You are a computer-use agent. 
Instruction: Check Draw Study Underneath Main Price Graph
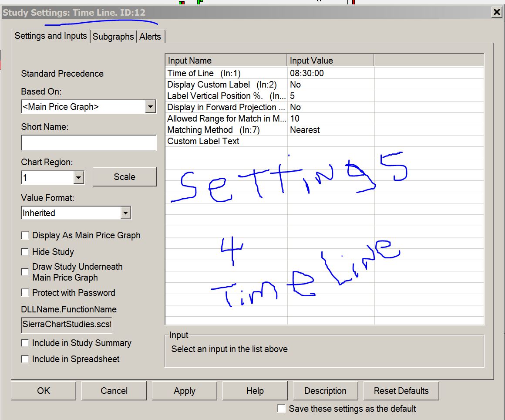pyautogui.click(x=25, y=272)
